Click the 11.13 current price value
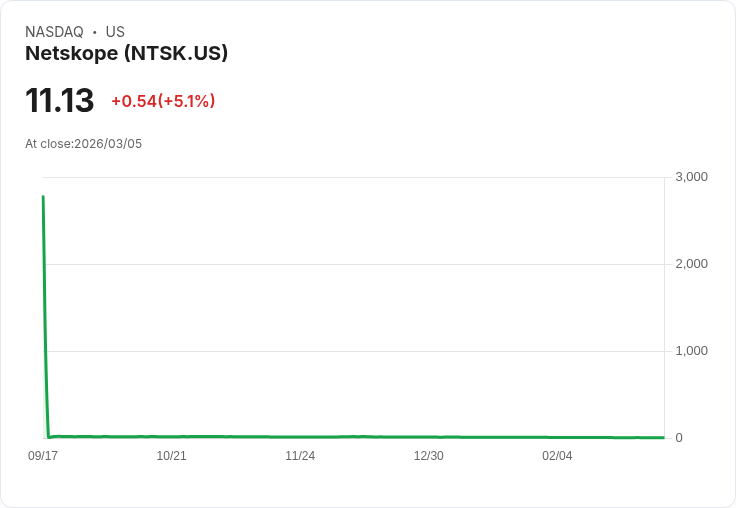This screenshot has width=736, height=508. [60, 101]
